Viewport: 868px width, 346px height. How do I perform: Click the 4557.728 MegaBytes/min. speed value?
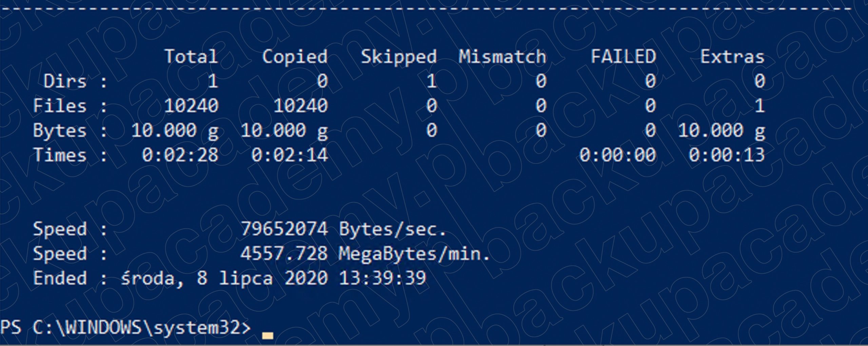366,254
